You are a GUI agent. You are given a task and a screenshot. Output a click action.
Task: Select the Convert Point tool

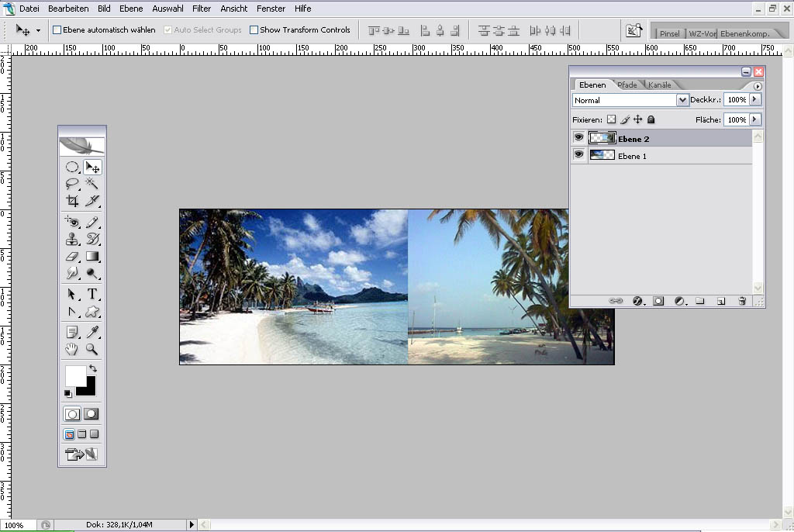[x=72, y=312]
